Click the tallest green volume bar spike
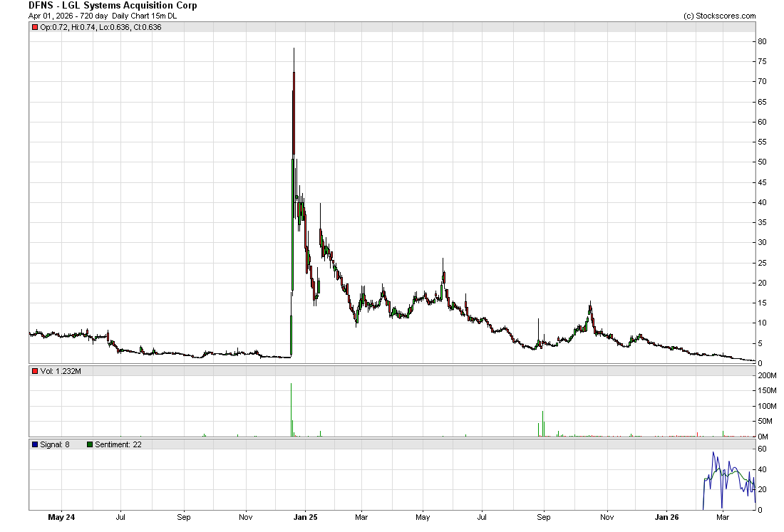This screenshot has width=784, height=532. (291, 410)
